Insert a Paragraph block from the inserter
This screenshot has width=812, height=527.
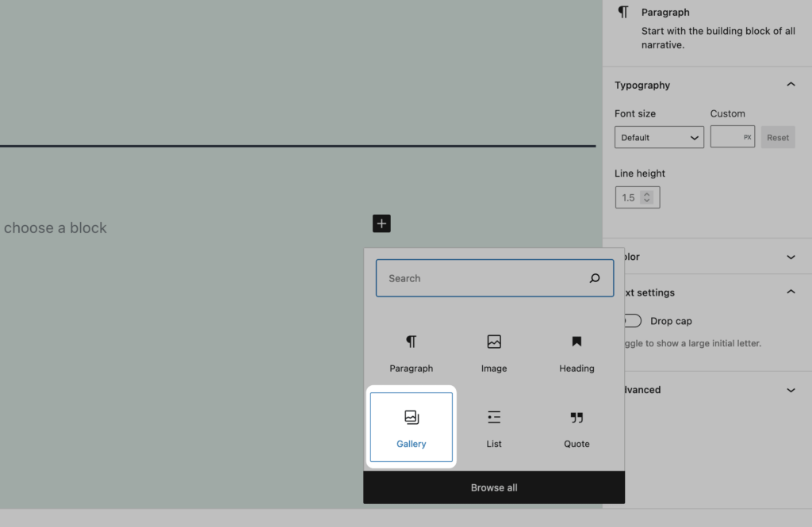(x=412, y=353)
